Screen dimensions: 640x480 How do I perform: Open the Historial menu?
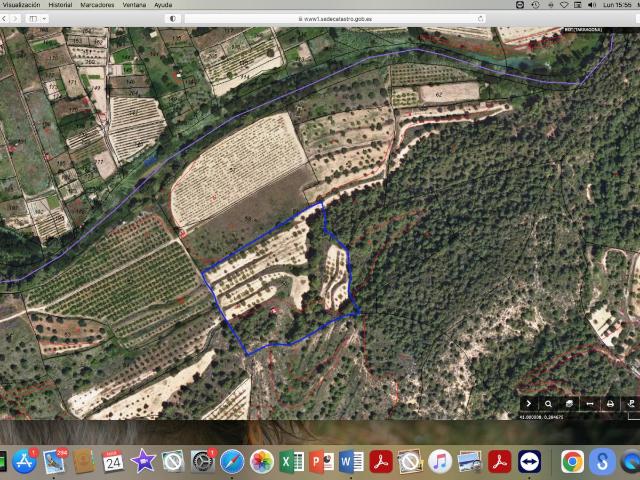click(60, 5)
